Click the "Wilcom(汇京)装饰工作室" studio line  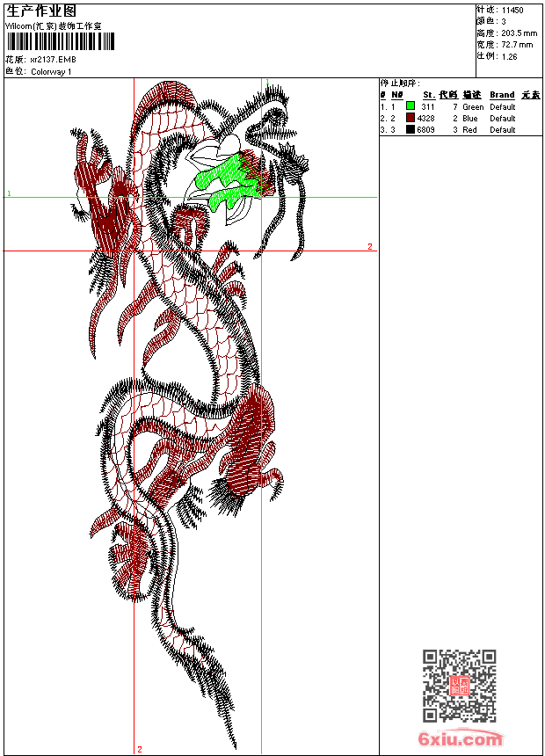pyautogui.click(x=53, y=26)
